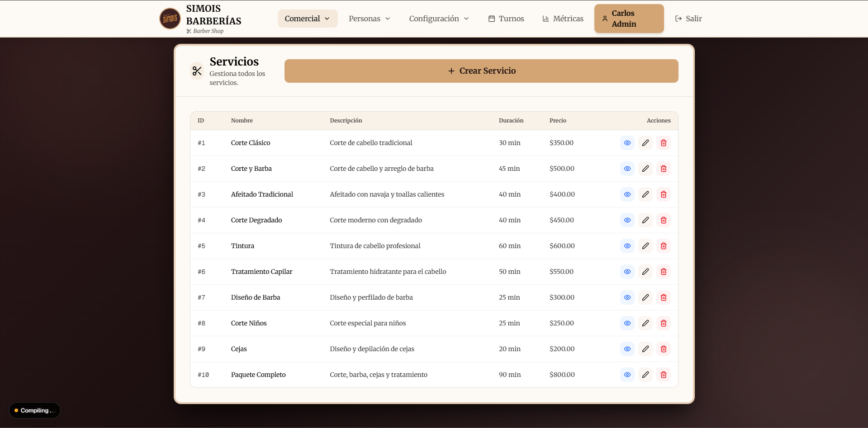Screen dimensions: 868x428
Task: Click the Nombre column header
Action: 242,121
